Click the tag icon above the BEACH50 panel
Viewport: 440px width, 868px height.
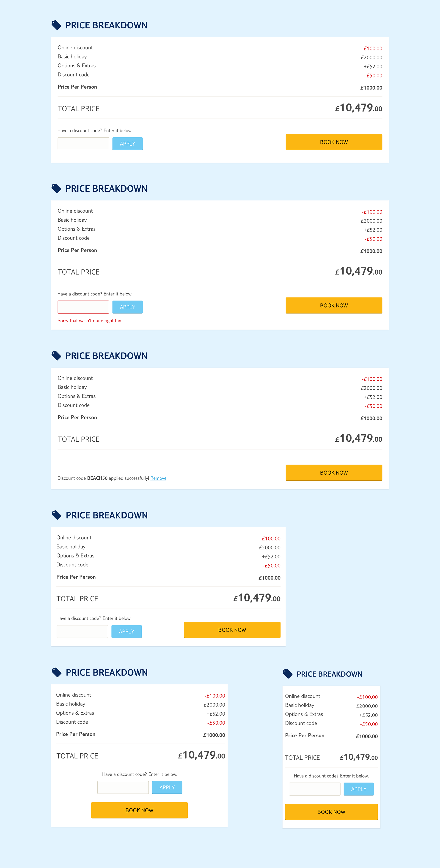(56, 355)
